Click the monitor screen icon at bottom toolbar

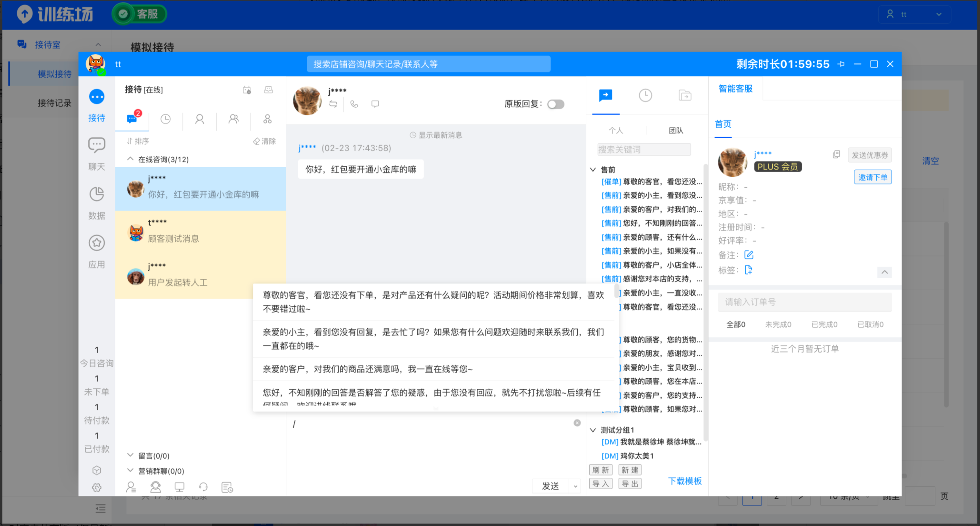(x=180, y=487)
